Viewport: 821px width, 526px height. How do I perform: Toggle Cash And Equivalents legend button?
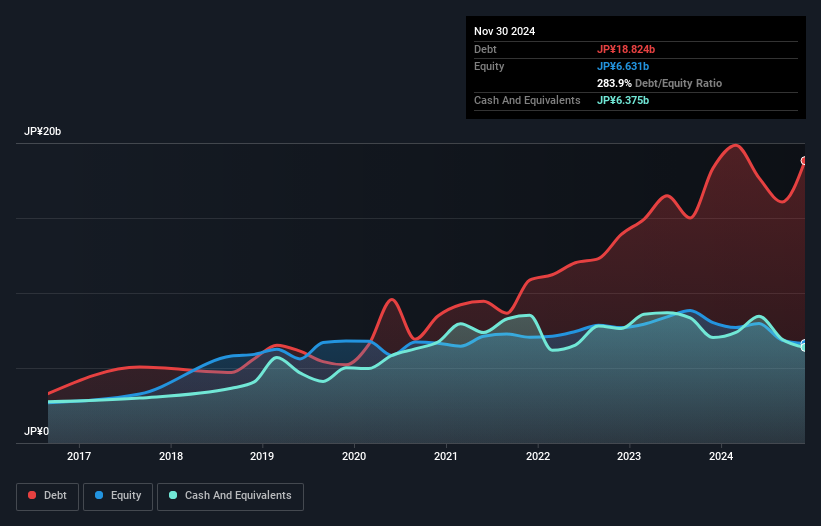pos(230,496)
